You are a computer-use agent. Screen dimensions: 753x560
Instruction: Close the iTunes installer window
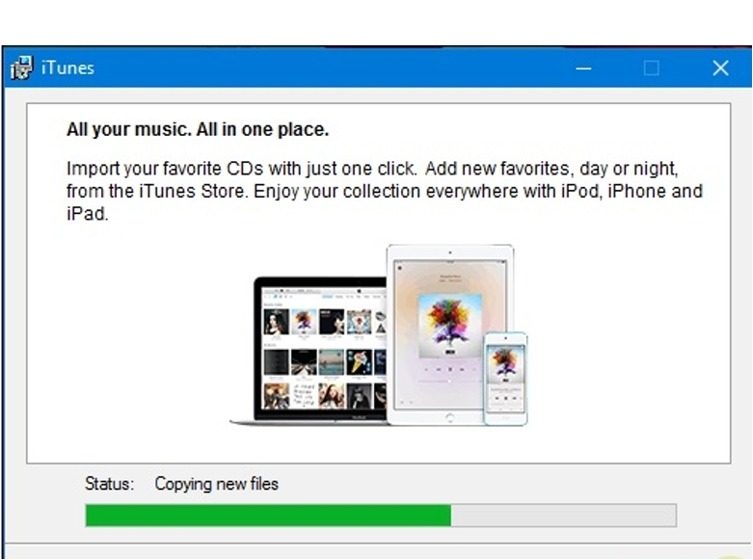(x=720, y=68)
